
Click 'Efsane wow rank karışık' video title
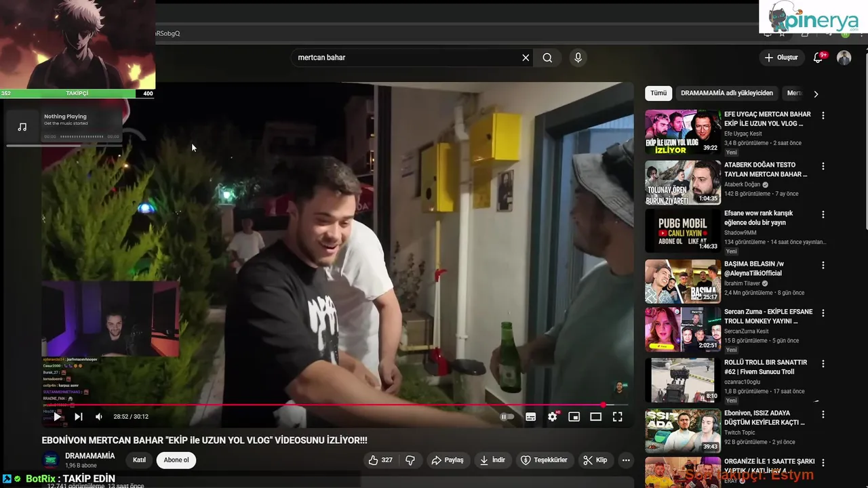[758, 218]
